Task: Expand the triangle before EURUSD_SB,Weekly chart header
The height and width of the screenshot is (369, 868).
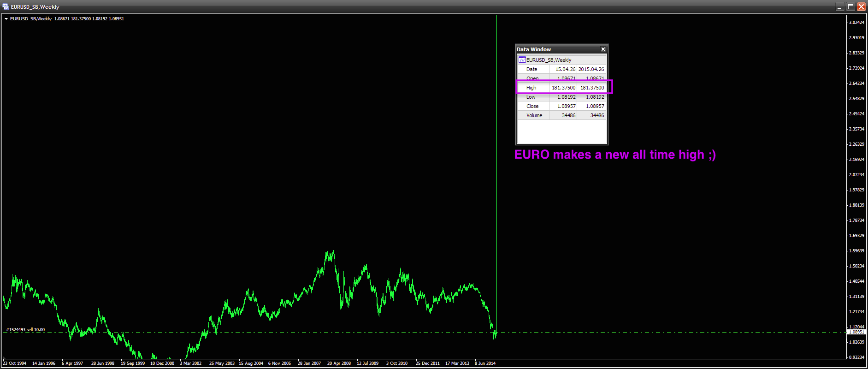Action: [x=6, y=19]
